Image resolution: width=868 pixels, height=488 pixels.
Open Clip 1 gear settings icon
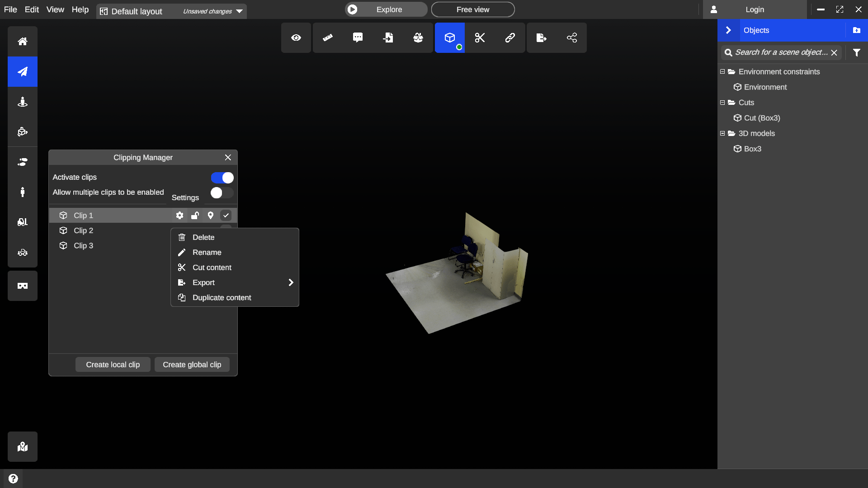[179, 216]
